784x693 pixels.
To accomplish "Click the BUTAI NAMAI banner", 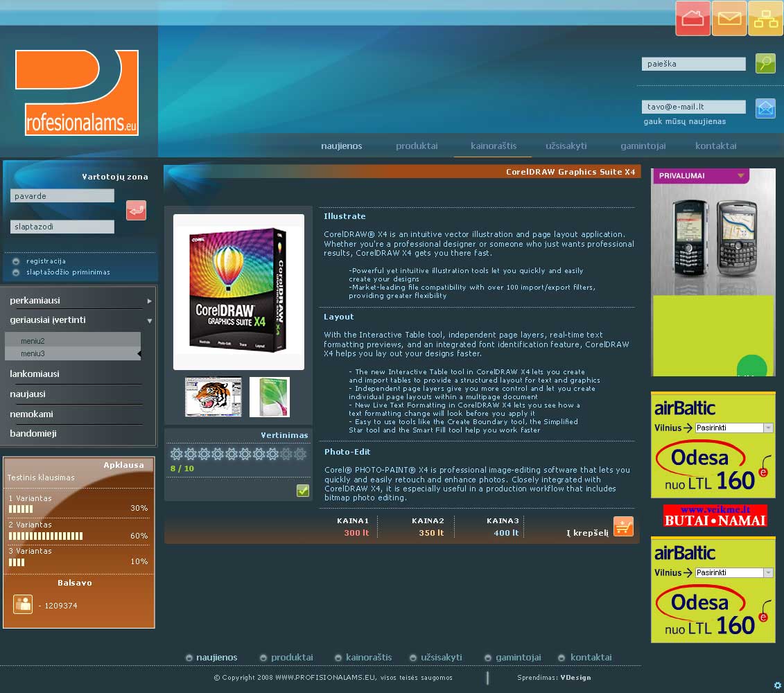I will 715,516.
